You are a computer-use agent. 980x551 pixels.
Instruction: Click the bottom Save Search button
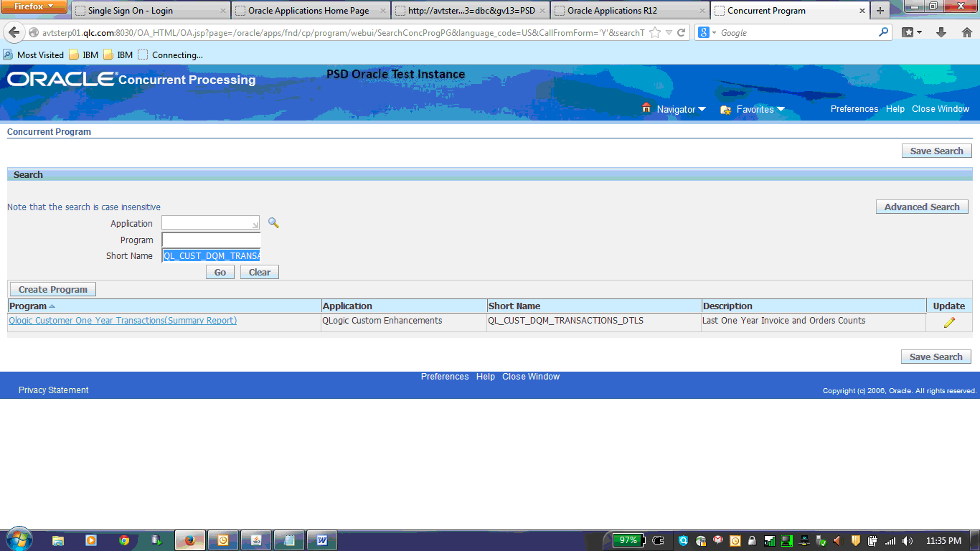[936, 357]
